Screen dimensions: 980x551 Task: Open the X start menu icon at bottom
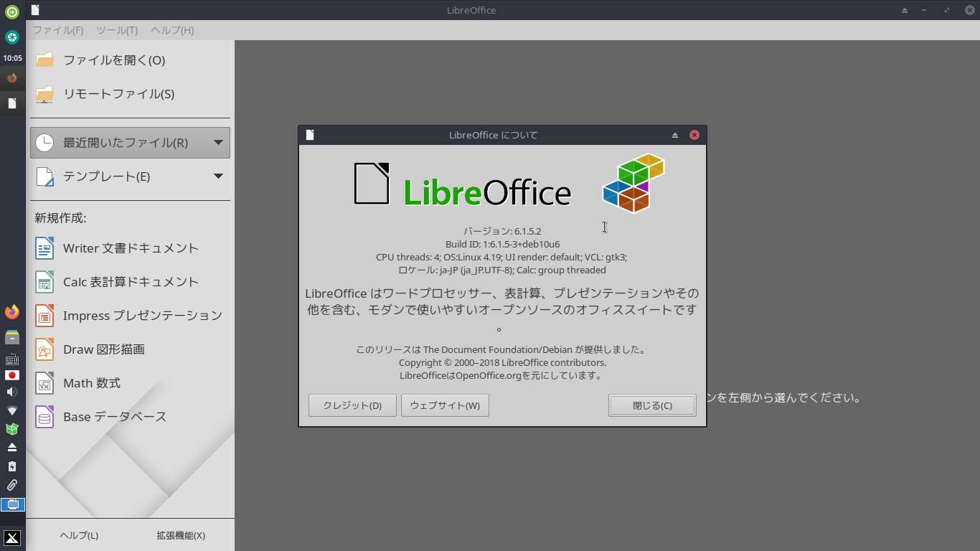click(x=12, y=538)
